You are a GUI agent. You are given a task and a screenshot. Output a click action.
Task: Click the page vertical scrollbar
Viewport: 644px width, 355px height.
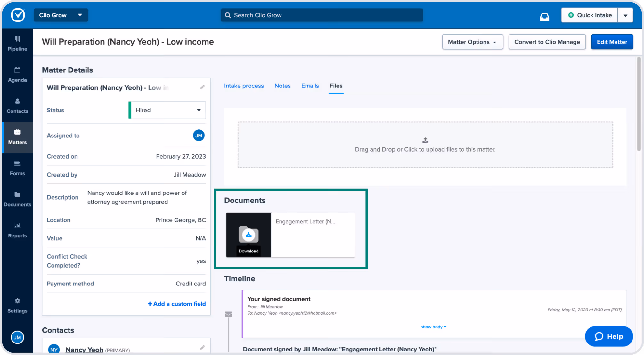639,104
